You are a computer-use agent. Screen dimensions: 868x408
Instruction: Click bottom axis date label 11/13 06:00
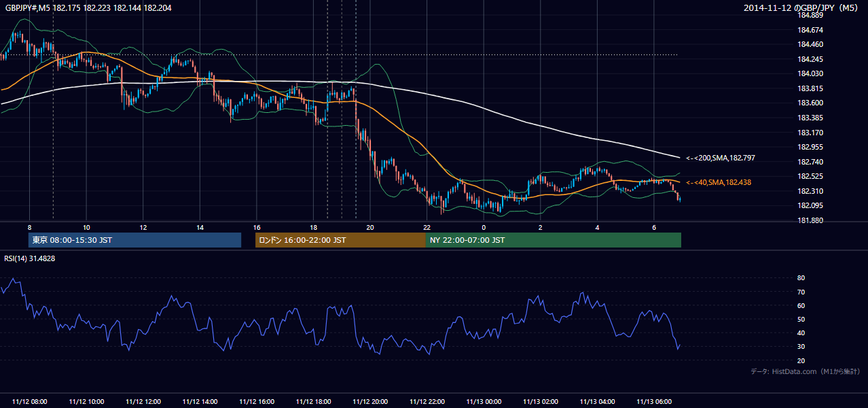[x=654, y=402]
